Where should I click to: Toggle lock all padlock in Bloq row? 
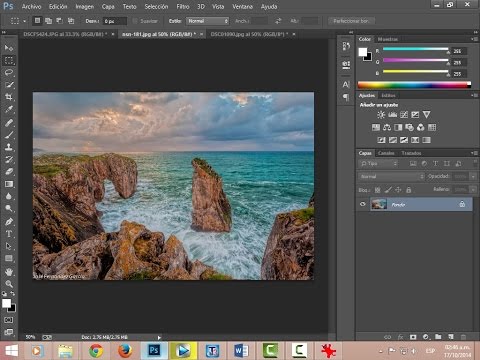pos(409,190)
